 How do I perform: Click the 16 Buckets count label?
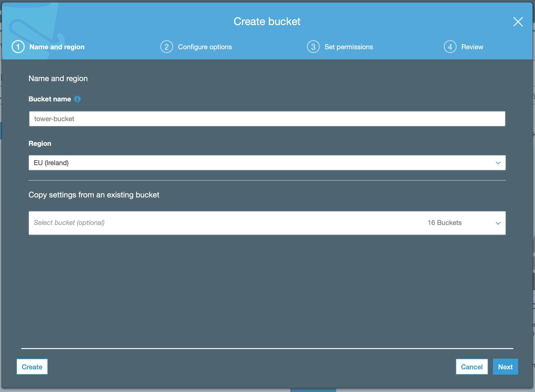445,223
